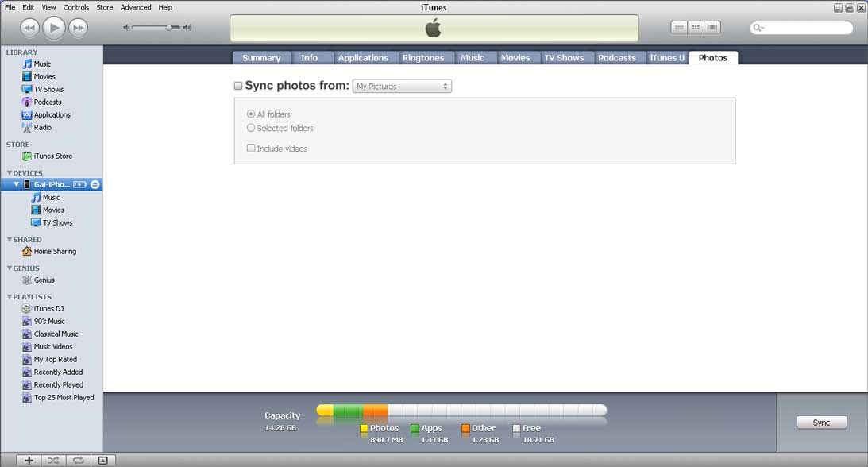Open TV Shows in the Library
Image resolution: width=868 pixels, height=467 pixels.
pos(48,89)
